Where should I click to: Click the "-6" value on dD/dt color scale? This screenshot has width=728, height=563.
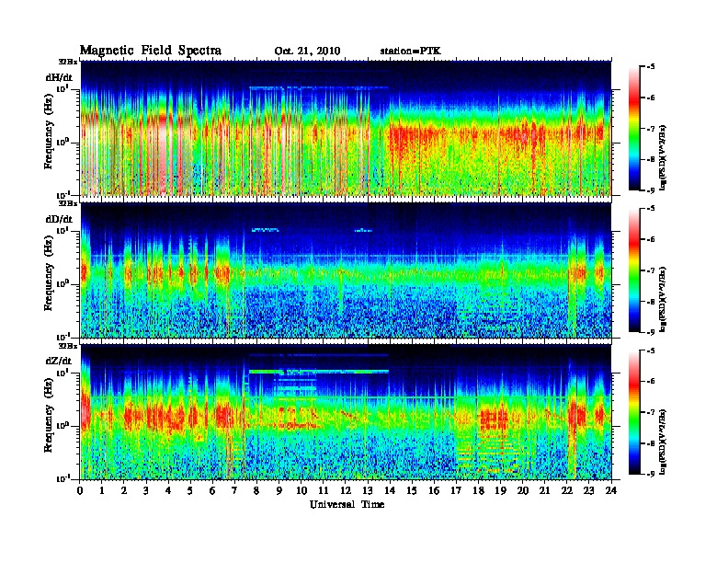pos(651,240)
